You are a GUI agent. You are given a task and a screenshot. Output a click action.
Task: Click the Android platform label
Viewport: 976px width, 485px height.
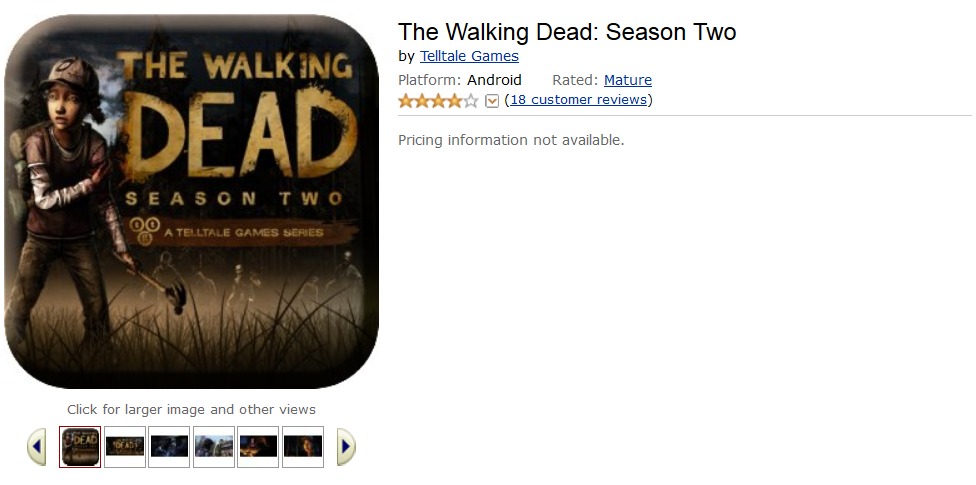[x=494, y=80]
